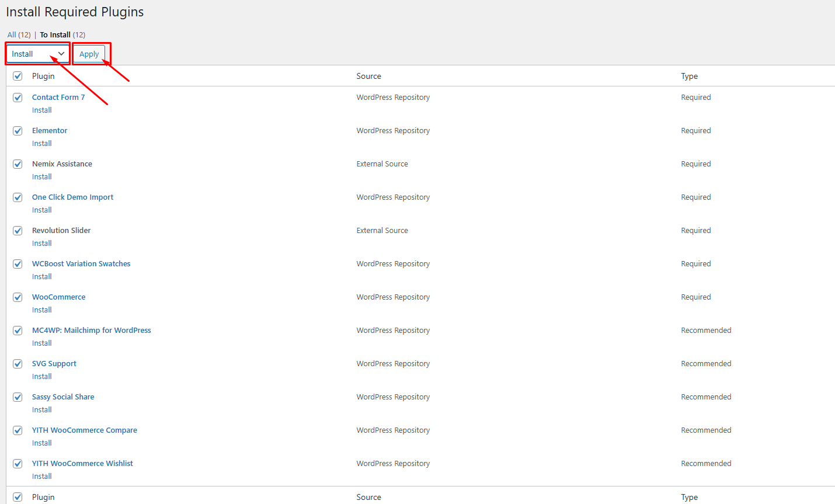Uncheck the Sassy Social Share checkbox

[18, 397]
